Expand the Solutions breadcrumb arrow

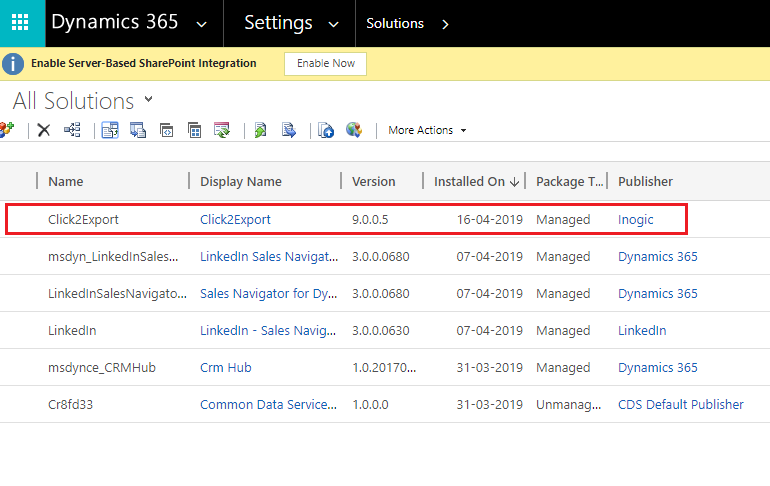click(445, 24)
